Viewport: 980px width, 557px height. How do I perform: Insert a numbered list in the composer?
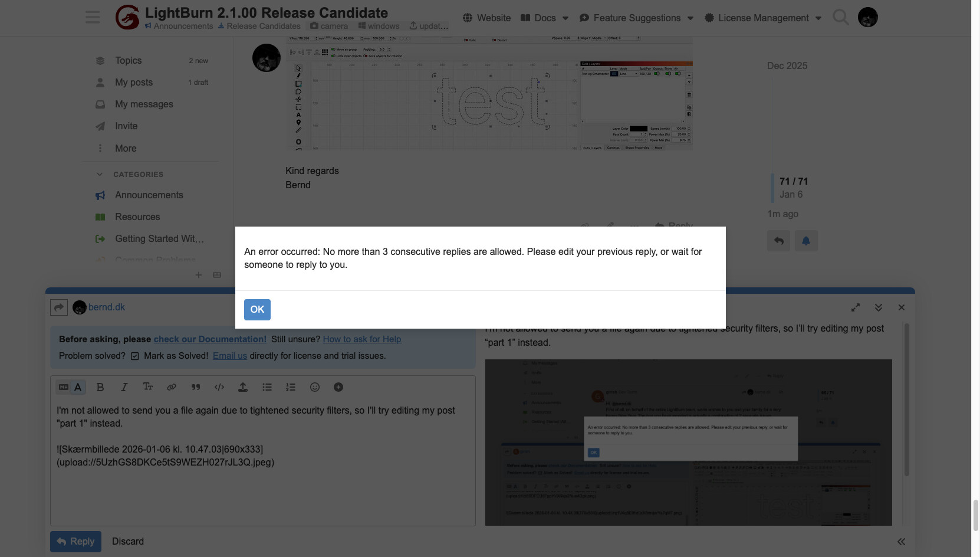click(291, 387)
